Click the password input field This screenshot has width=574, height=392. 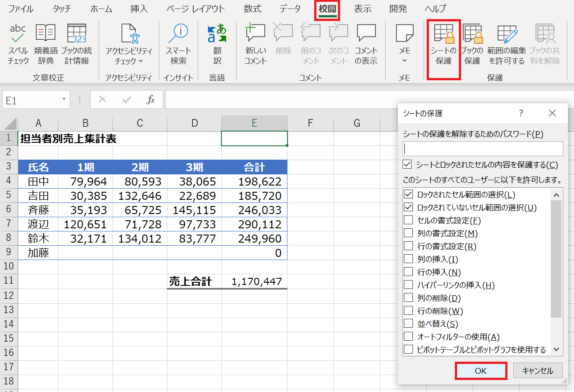click(x=482, y=149)
